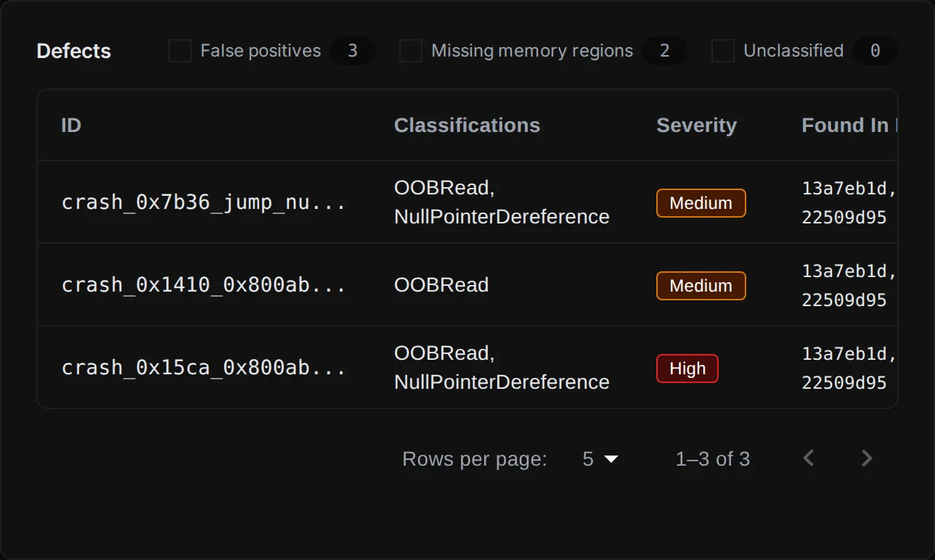Check the Missing memory regions checkbox
The width and height of the screenshot is (935, 560).
point(411,51)
